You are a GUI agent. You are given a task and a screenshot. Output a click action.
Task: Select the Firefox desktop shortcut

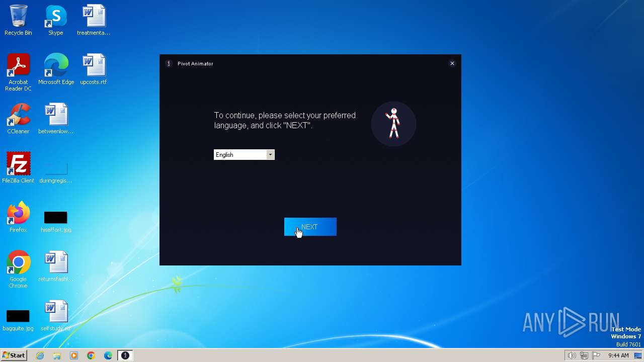(x=18, y=217)
